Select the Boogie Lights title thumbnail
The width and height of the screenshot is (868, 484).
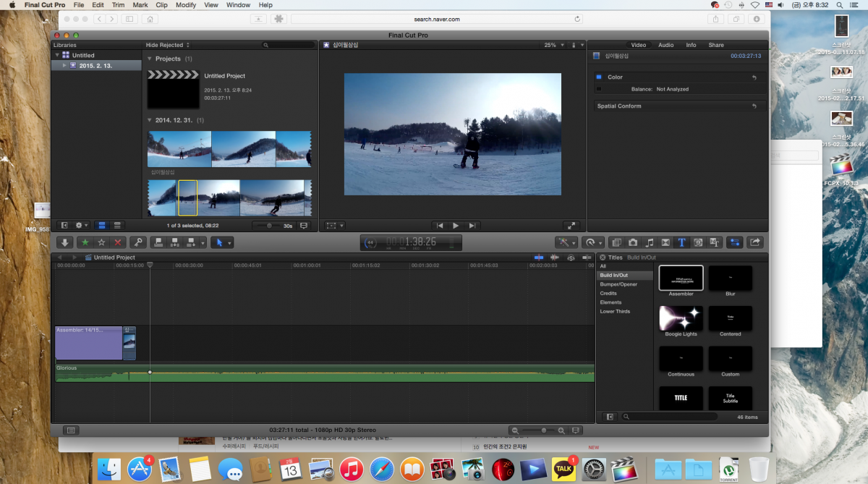pos(681,318)
